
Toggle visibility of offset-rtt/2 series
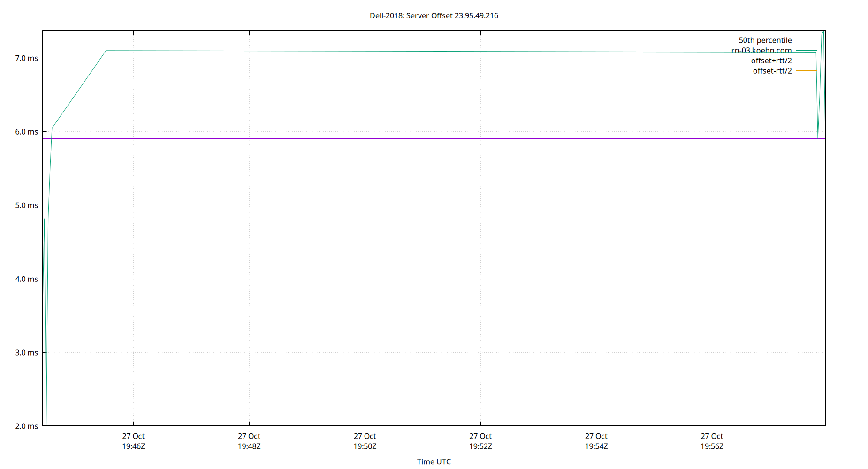click(x=772, y=71)
